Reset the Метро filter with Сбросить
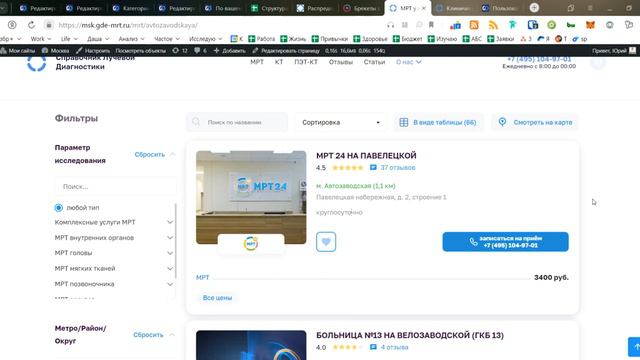Screen dimensions: 640x360 (148, 335)
